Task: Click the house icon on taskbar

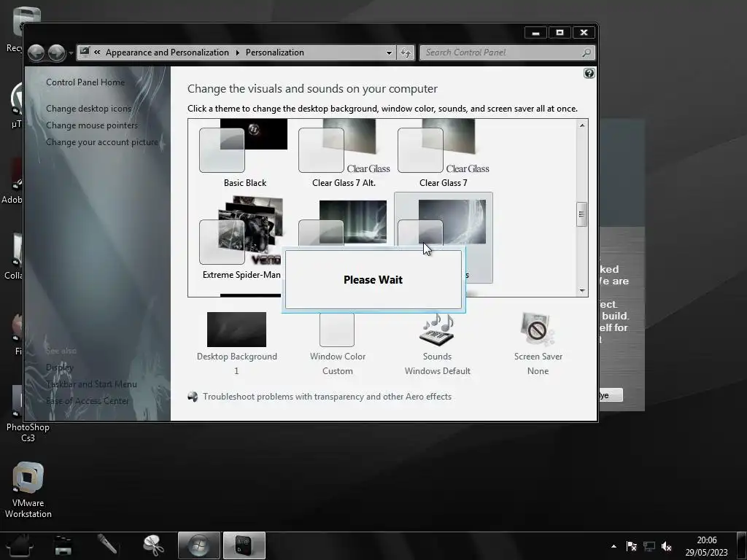Action: click(x=19, y=545)
